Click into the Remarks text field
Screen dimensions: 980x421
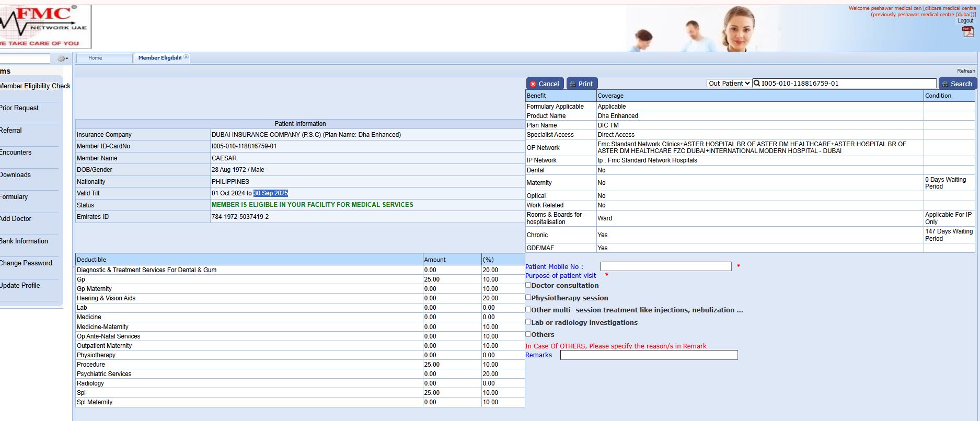pyautogui.click(x=649, y=355)
